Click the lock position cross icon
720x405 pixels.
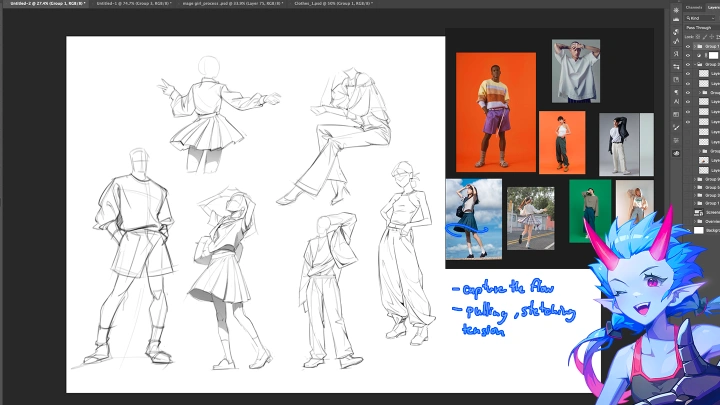point(712,37)
